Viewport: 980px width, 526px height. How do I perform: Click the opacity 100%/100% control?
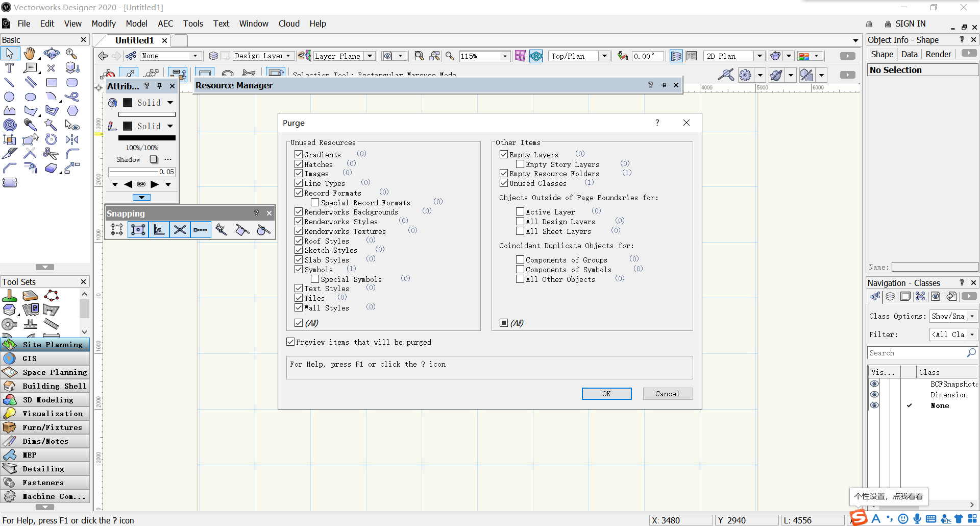coord(142,148)
